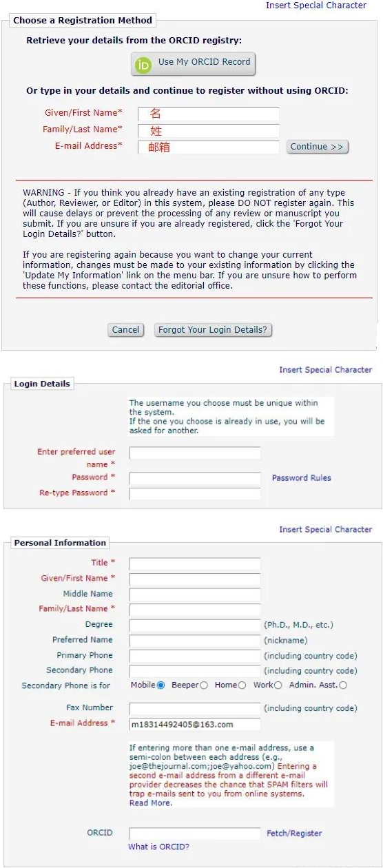
Task: Click the Title field in Personal Information
Action: click(195, 564)
